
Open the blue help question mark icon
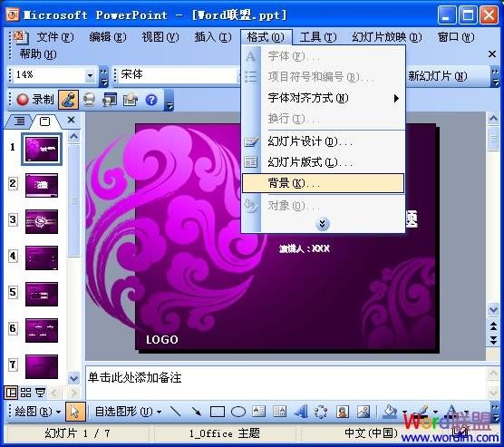(151, 100)
